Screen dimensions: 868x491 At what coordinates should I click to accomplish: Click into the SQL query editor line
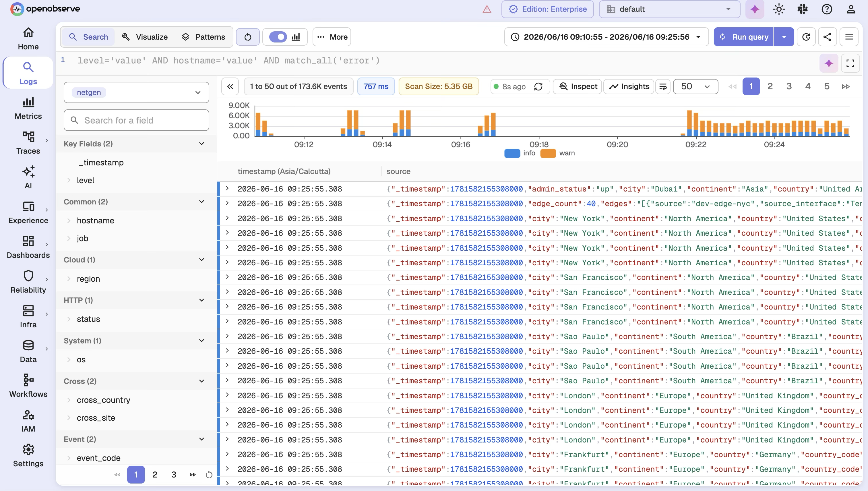pos(438,61)
